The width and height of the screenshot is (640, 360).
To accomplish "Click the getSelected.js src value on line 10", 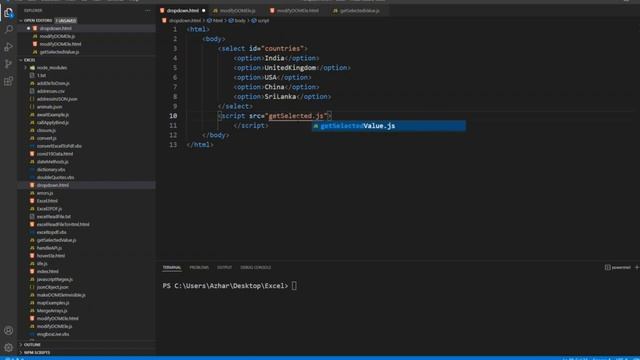I will point(297,116).
